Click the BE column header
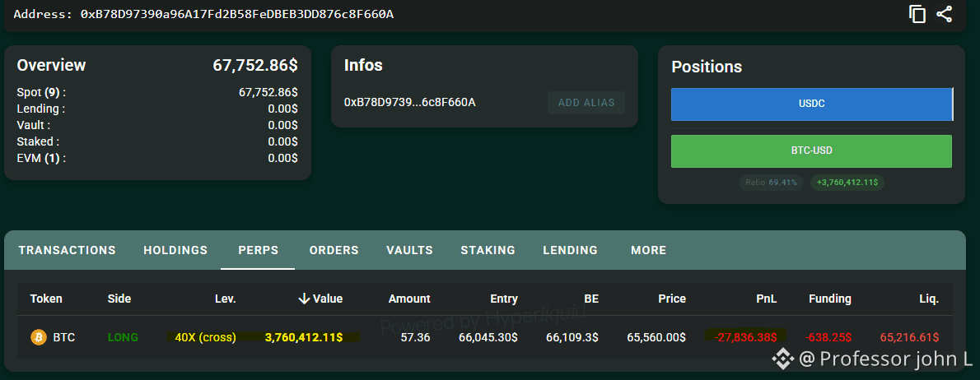Image resolution: width=980 pixels, height=380 pixels. (591, 299)
